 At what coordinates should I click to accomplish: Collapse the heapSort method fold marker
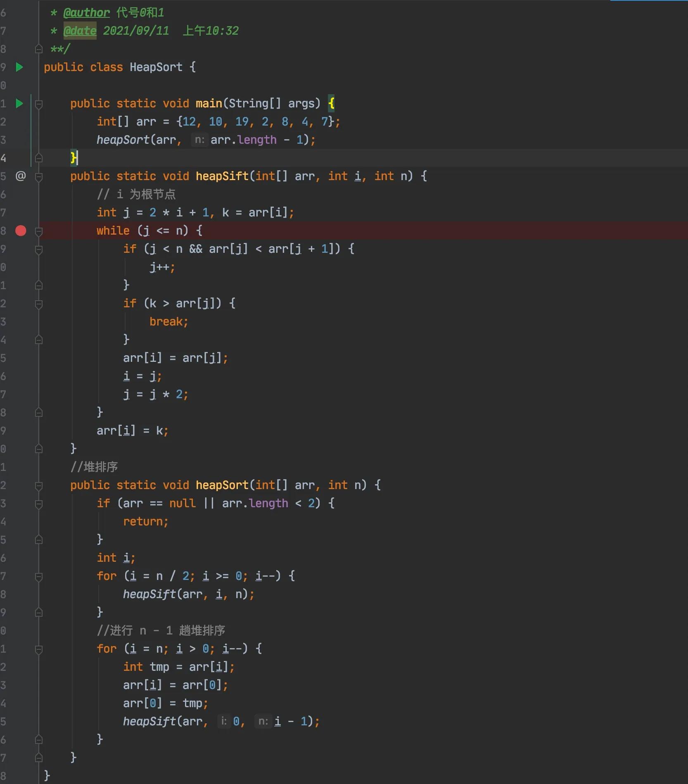pos(39,486)
